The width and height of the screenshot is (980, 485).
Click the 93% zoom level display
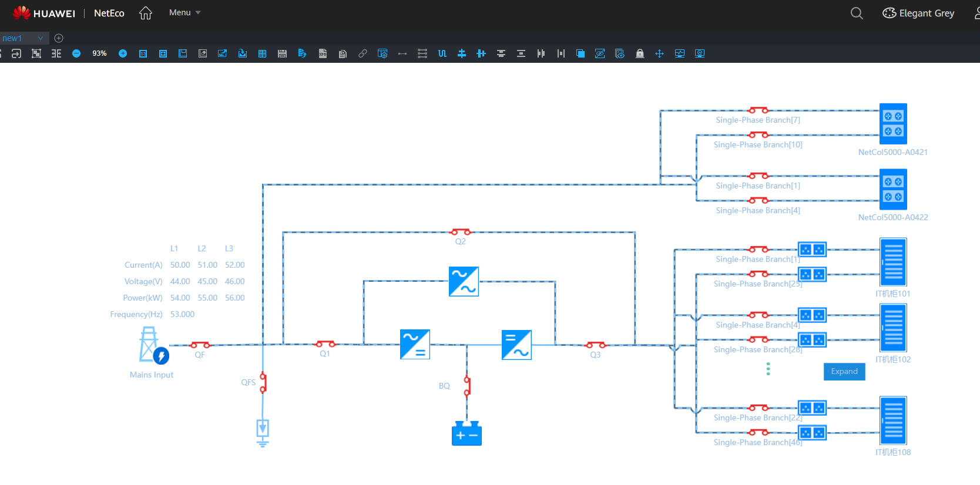pyautogui.click(x=99, y=53)
